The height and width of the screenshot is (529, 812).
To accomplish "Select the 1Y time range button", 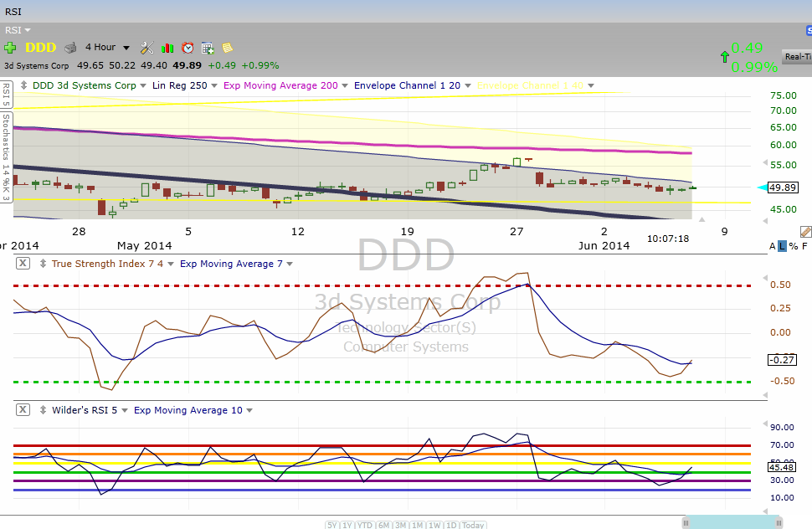I will click(x=347, y=525).
